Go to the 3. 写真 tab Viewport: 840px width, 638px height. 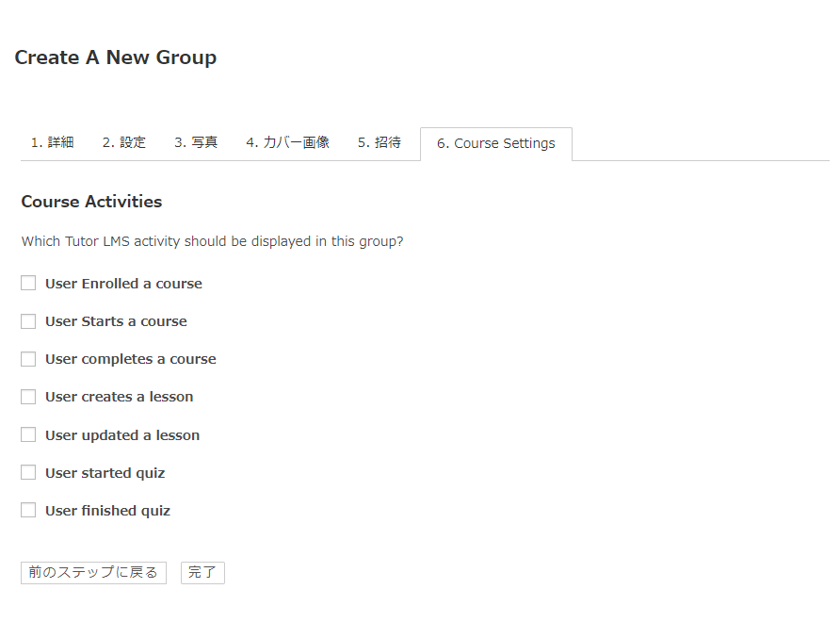(x=196, y=142)
